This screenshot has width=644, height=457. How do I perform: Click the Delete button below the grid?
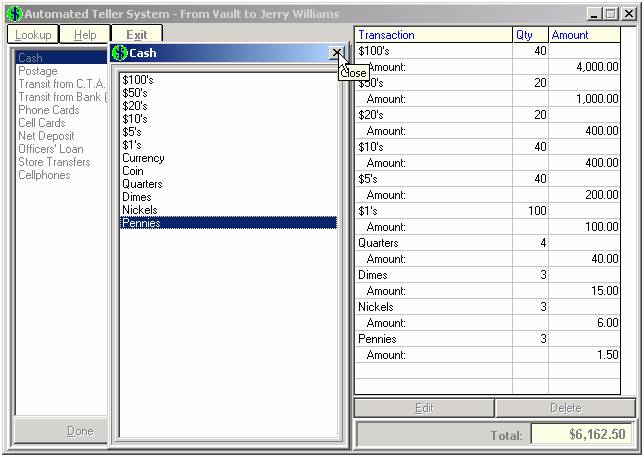[x=565, y=408]
